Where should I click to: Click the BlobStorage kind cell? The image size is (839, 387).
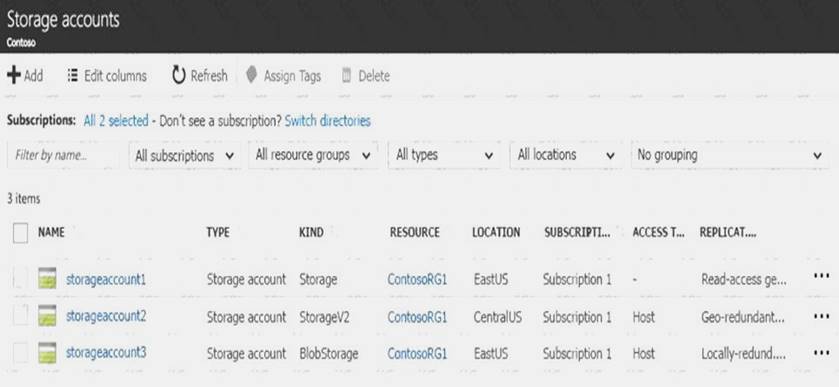click(329, 354)
